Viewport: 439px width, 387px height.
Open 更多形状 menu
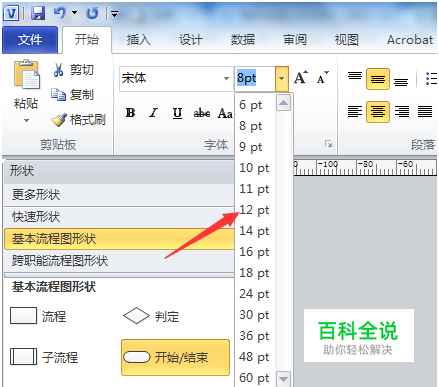pyautogui.click(x=119, y=195)
